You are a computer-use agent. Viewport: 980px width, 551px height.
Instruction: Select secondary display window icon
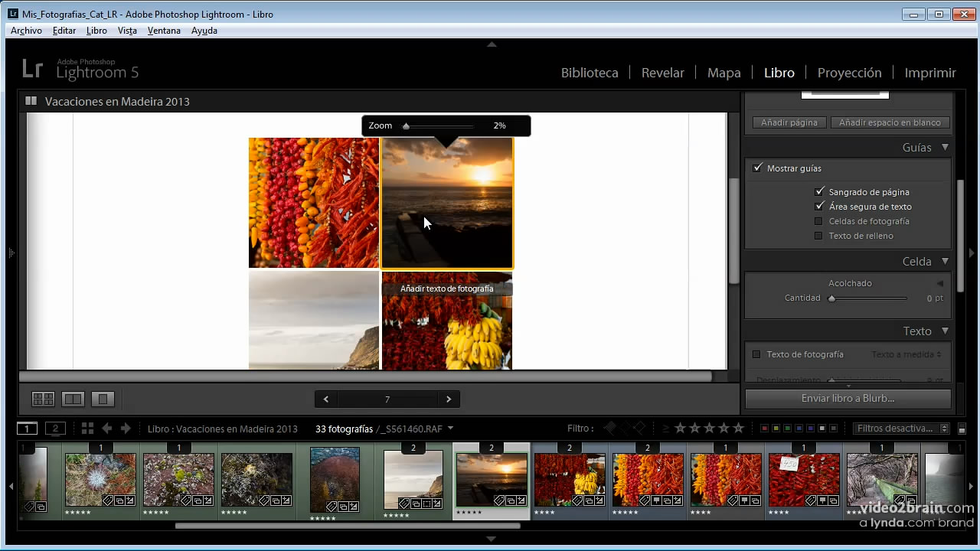(x=55, y=429)
